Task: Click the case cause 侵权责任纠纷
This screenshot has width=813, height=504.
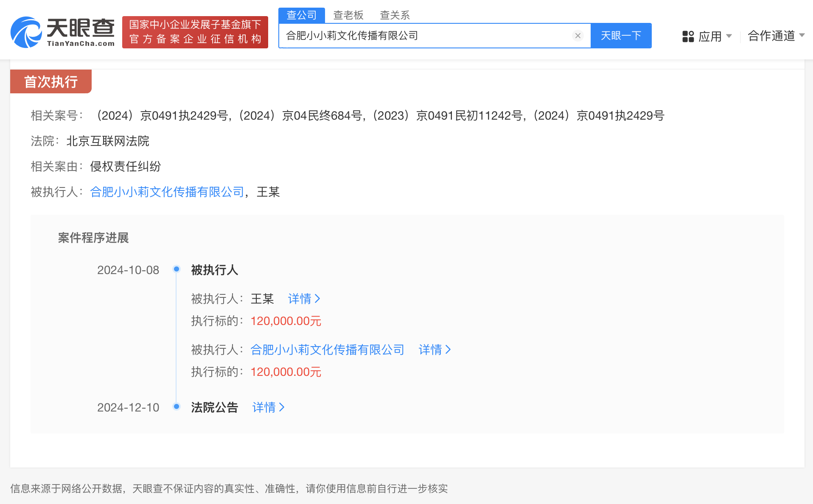Action: pyautogui.click(x=126, y=167)
